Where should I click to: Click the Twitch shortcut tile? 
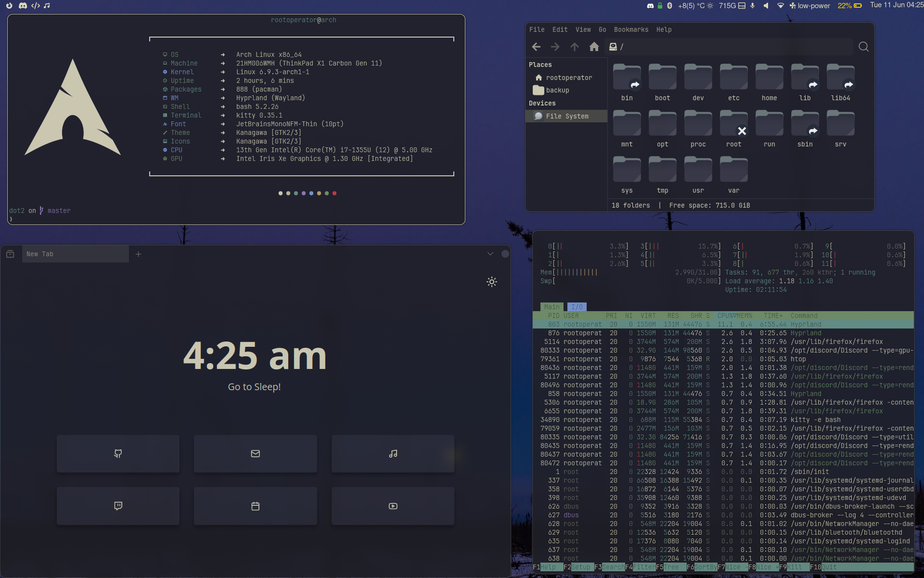(x=118, y=506)
